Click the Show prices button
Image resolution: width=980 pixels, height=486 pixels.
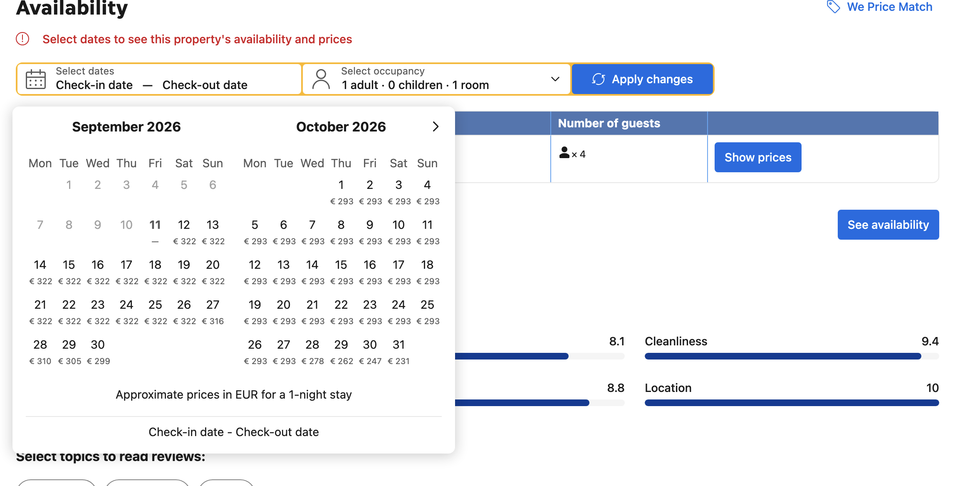[x=758, y=157]
